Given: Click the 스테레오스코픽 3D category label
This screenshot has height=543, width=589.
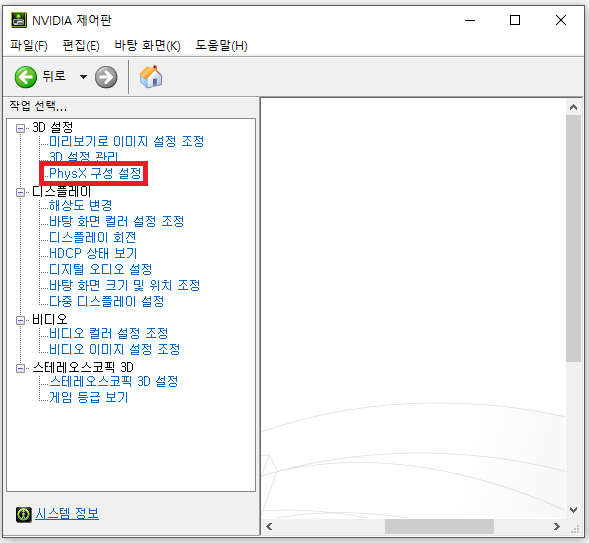Looking at the screenshot, I should (x=83, y=367).
